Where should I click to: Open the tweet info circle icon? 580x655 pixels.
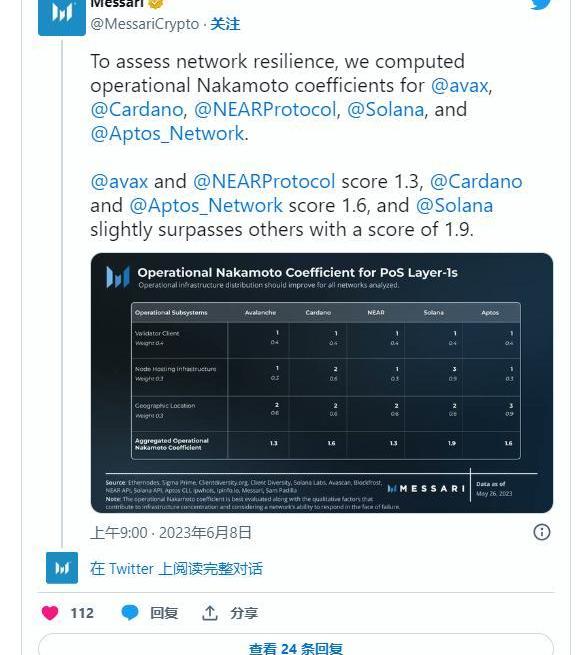tap(542, 532)
